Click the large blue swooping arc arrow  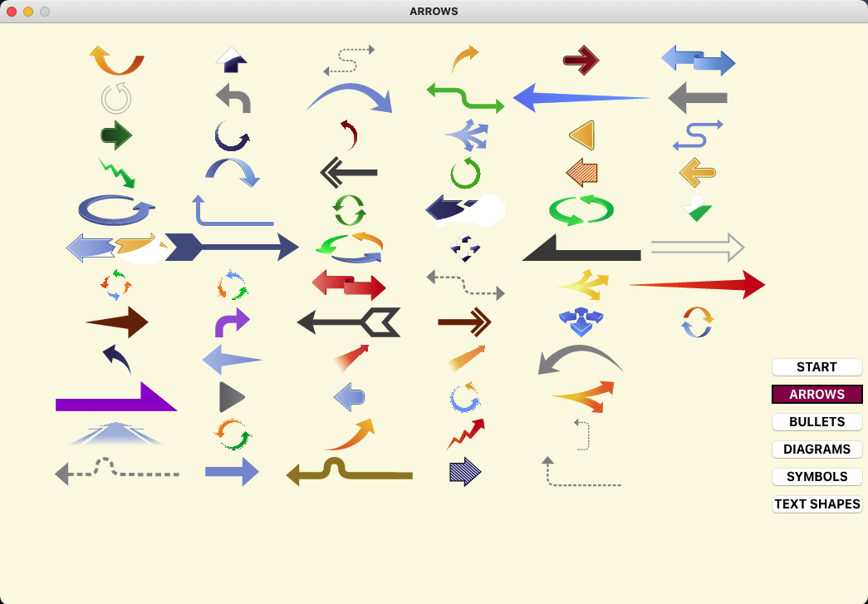(x=349, y=97)
